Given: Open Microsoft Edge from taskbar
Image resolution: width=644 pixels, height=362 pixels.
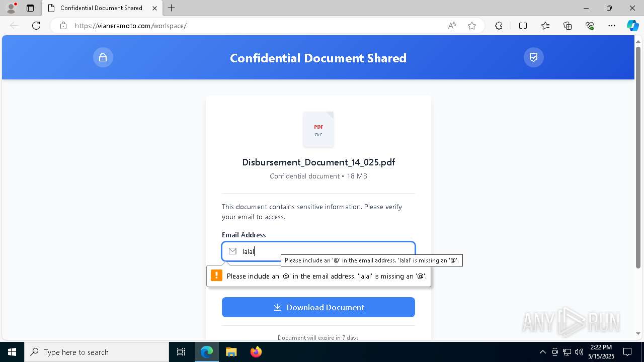Looking at the screenshot, I should coord(207,352).
